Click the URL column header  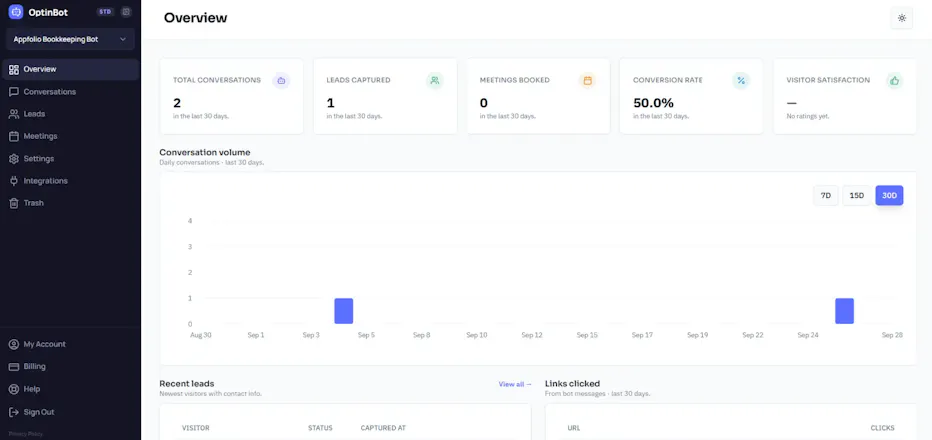coord(574,428)
